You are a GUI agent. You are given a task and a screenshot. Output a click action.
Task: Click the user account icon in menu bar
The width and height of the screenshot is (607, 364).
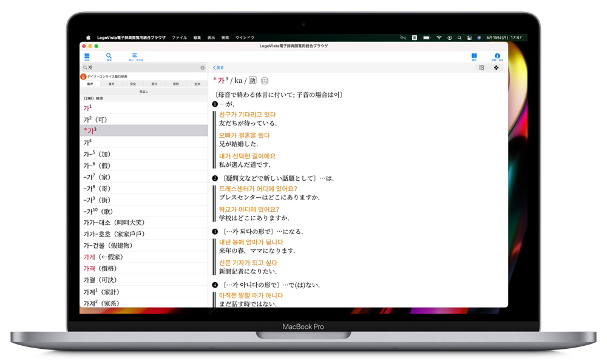coord(449,38)
